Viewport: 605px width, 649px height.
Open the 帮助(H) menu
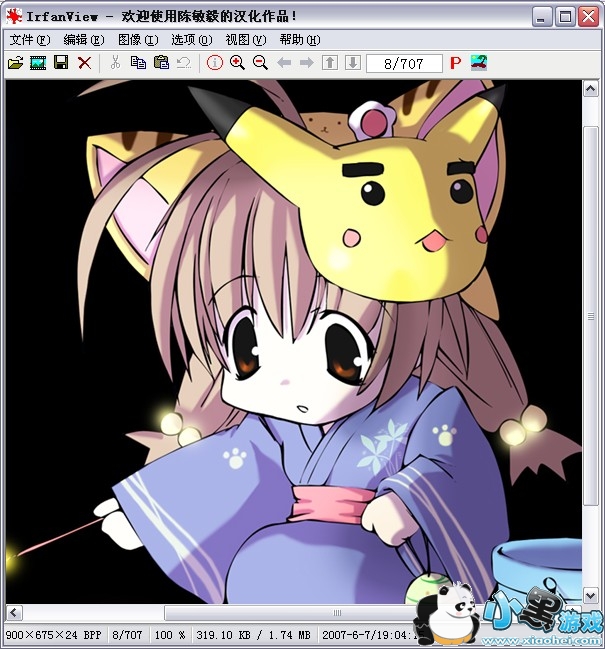coord(300,40)
